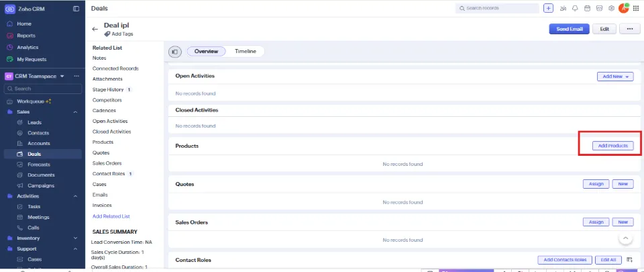The height and width of the screenshot is (272, 644).
Task: Click the Zoho CRM logo icon
Action: point(10,9)
